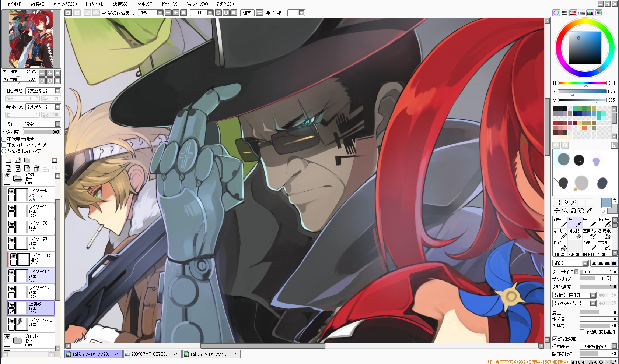619x364 pixels.
Task: Open the 合成モード blend mode dropdown
Action: [x=57, y=124]
